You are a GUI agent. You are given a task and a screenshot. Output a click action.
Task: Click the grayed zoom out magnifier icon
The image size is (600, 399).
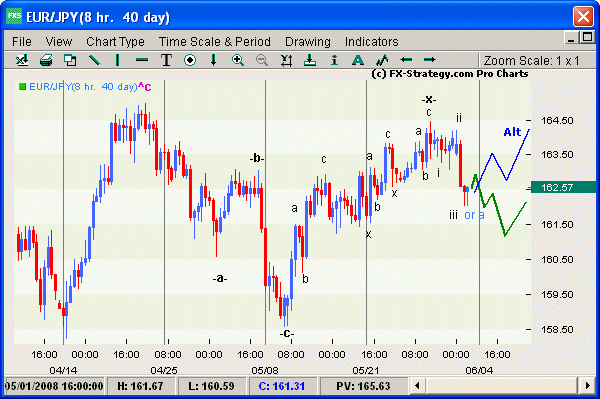[262, 60]
